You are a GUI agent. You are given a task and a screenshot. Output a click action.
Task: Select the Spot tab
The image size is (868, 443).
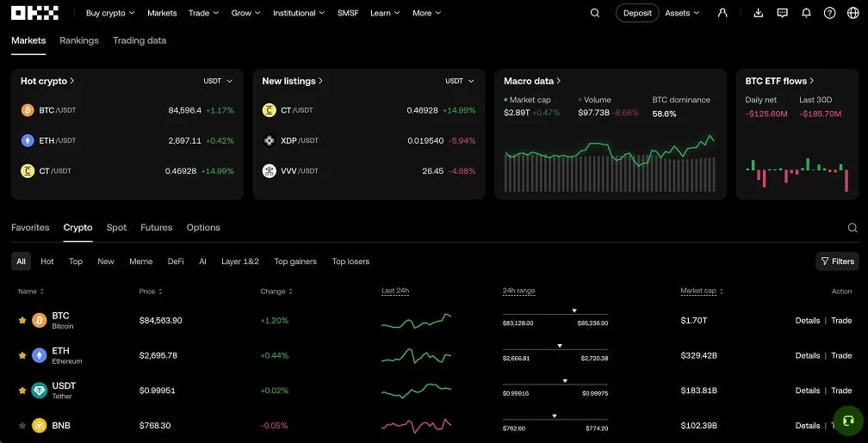116,227
